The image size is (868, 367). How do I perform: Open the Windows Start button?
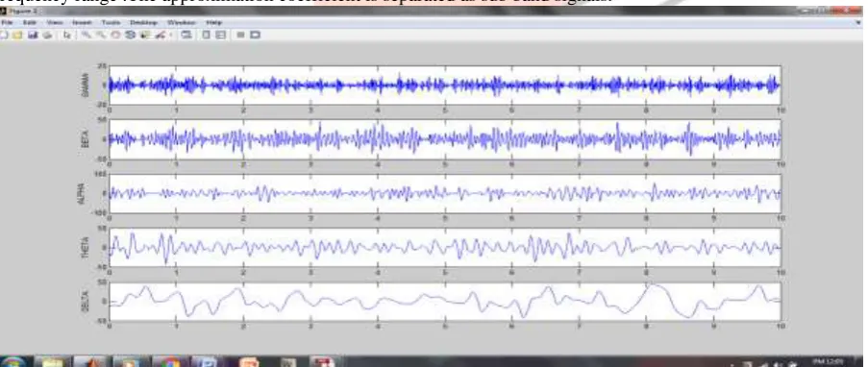pyautogui.click(x=14, y=363)
